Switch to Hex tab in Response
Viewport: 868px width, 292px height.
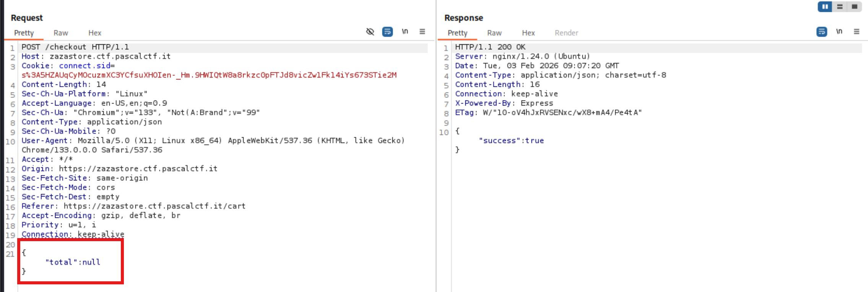click(x=528, y=33)
